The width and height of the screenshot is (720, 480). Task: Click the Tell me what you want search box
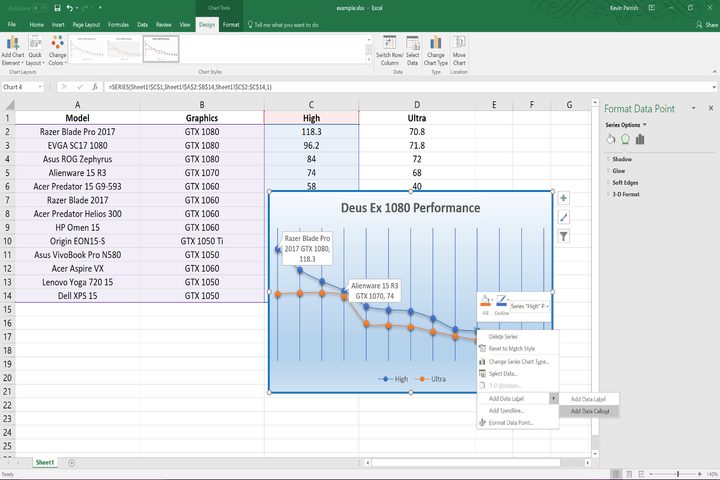pyautogui.click(x=283, y=25)
